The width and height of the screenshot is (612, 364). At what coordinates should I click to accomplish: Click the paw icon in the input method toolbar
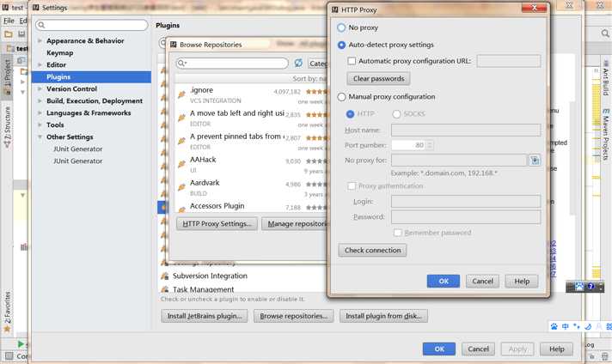pyautogui.click(x=554, y=326)
